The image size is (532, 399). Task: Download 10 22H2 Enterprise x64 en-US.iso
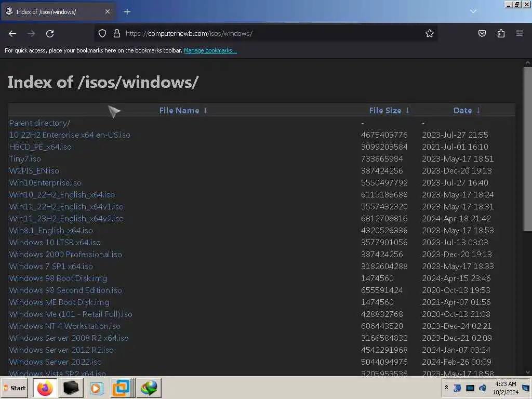click(x=70, y=135)
